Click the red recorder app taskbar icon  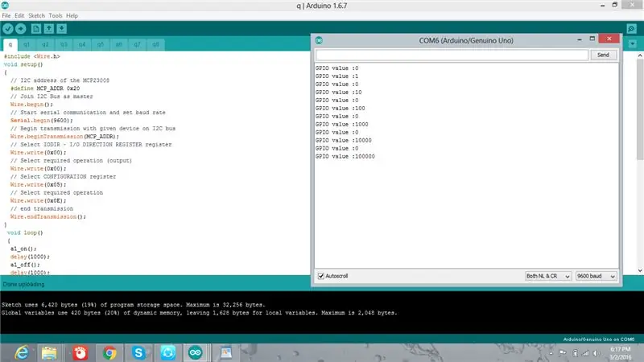coord(80,353)
